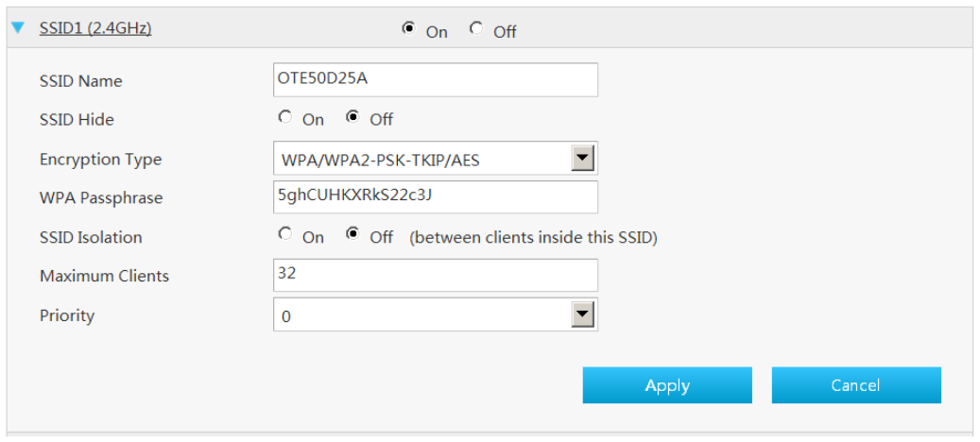This screenshot has height=442, width=980.
Task: Click the 'WPA Passphrase' field label
Action: point(101,198)
